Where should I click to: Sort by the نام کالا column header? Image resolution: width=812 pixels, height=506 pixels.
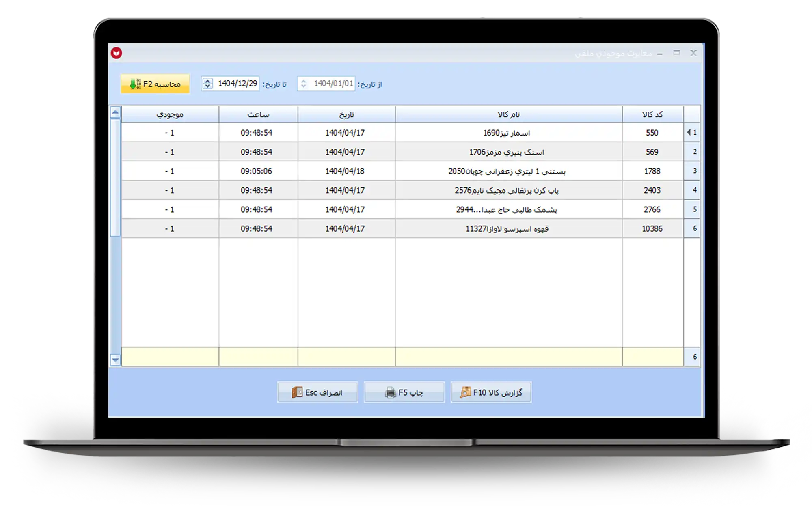click(508, 115)
